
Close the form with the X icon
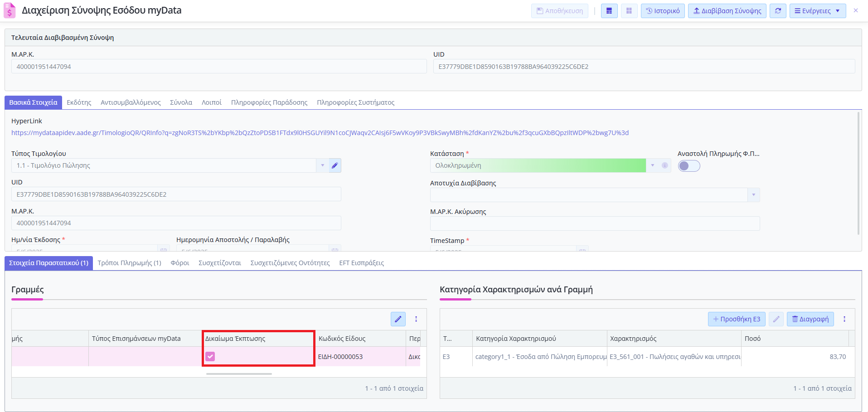(856, 10)
